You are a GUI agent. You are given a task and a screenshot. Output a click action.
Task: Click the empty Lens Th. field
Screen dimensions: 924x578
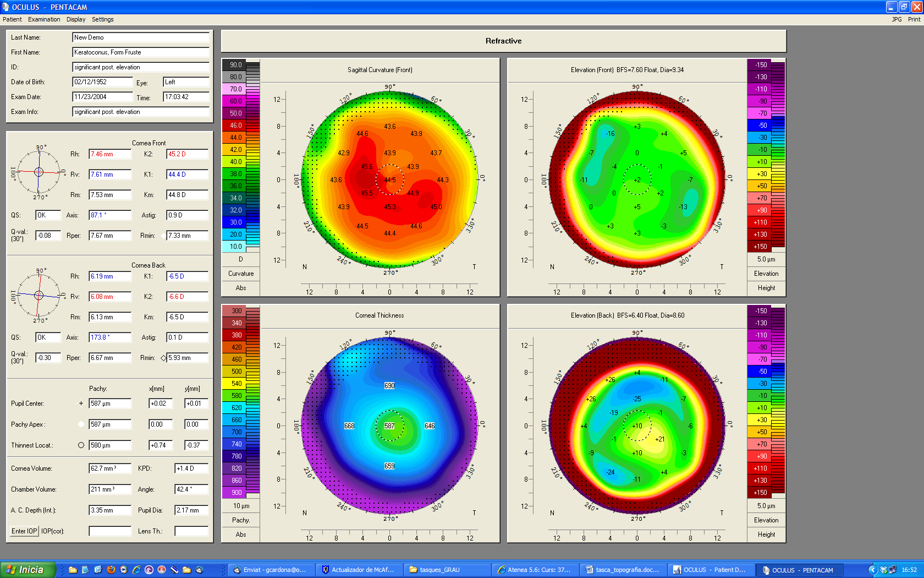(191, 531)
